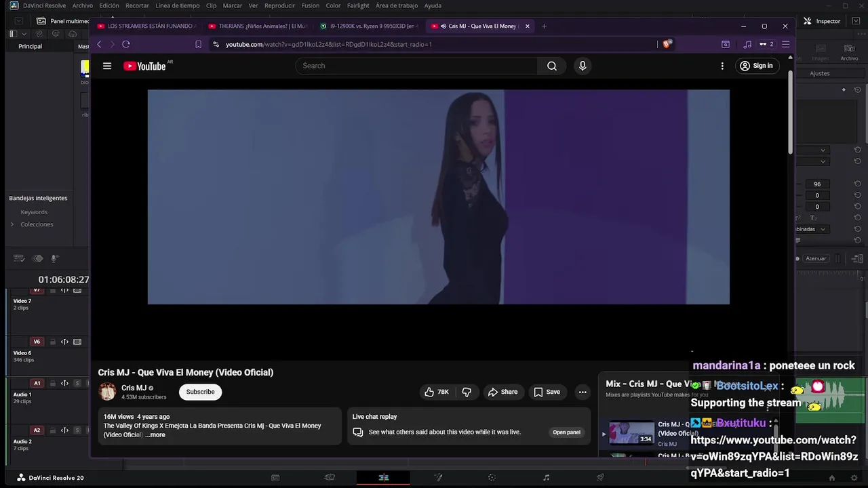This screenshot has height=488, width=868.
Task: Open the Color page icon
Action: click(x=492, y=478)
